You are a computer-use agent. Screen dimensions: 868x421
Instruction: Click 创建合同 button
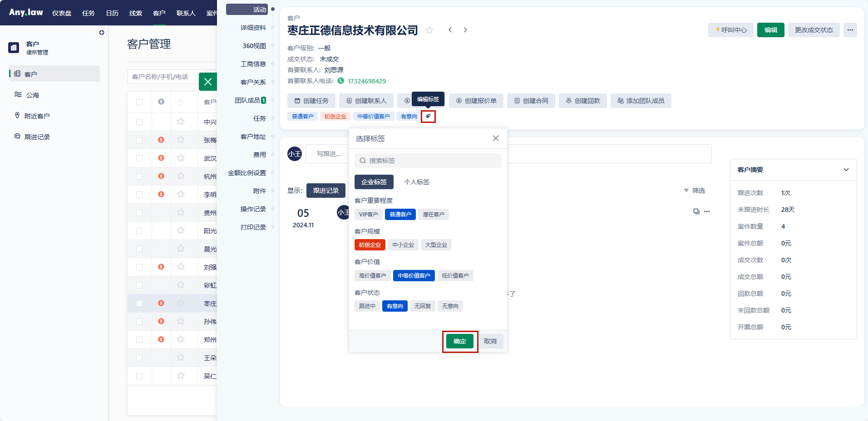point(531,101)
